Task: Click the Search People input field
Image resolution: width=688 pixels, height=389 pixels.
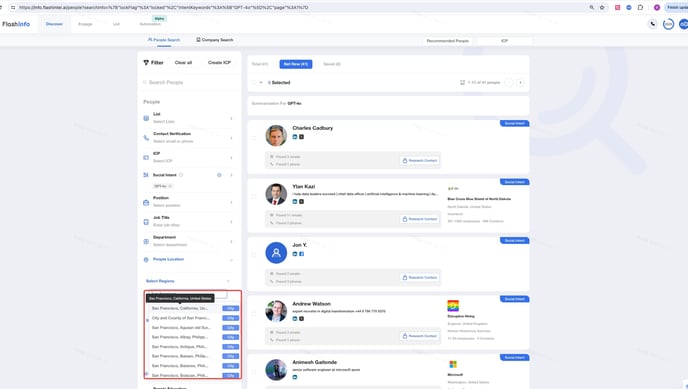Action: pyautogui.click(x=190, y=82)
